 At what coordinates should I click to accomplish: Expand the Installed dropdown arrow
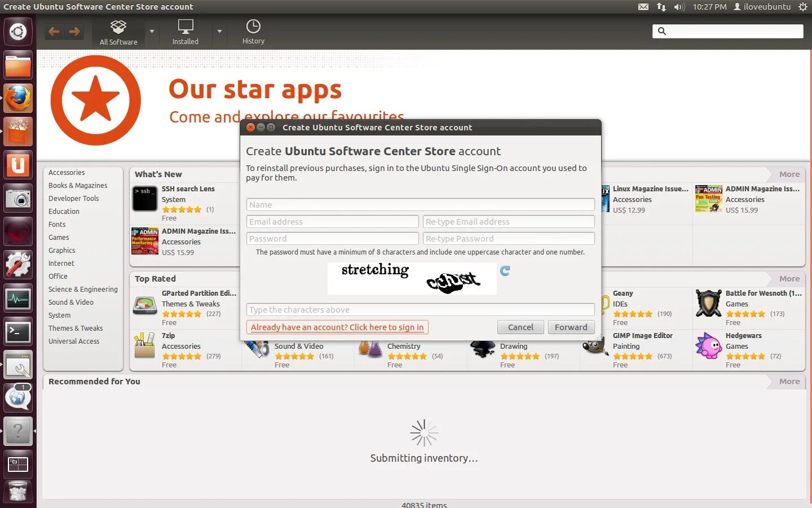tap(219, 32)
